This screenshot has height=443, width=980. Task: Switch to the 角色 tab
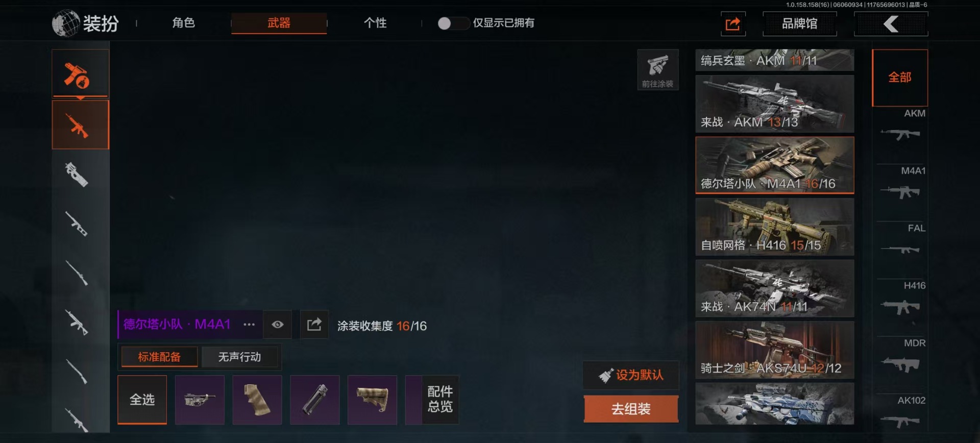(183, 23)
